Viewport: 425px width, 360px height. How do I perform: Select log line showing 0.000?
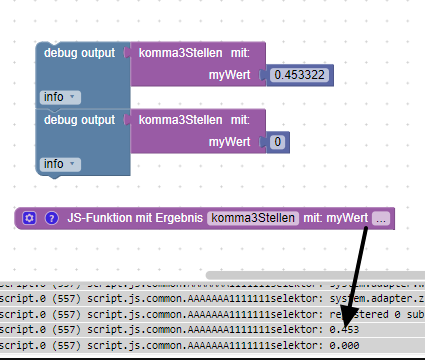tap(212, 345)
